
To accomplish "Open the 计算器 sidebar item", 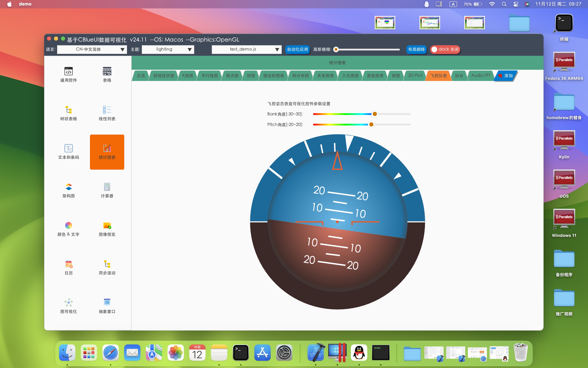I will pyautogui.click(x=107, y=190).
